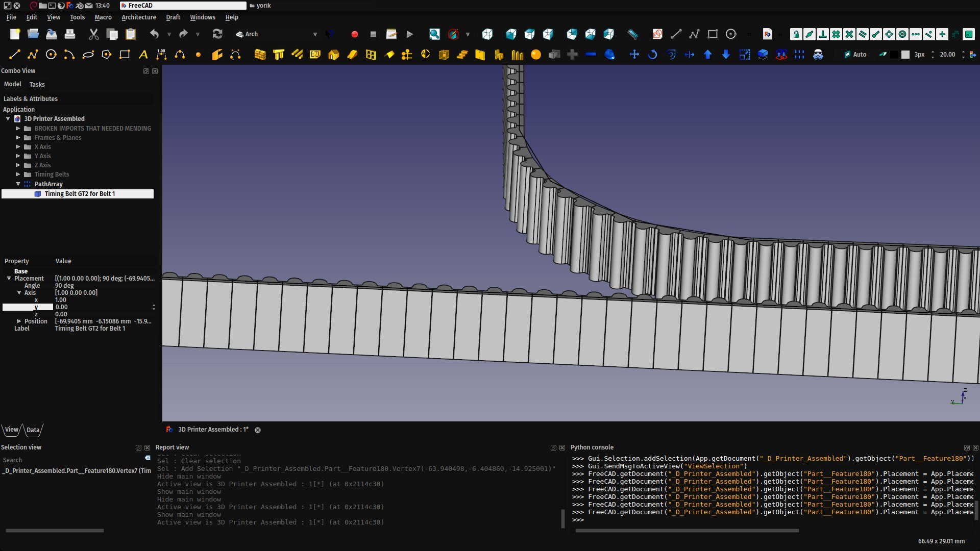This screenshot has height=551, width=980.
Task: Open the Architecture menu
Action: click(x=138, y=17)
